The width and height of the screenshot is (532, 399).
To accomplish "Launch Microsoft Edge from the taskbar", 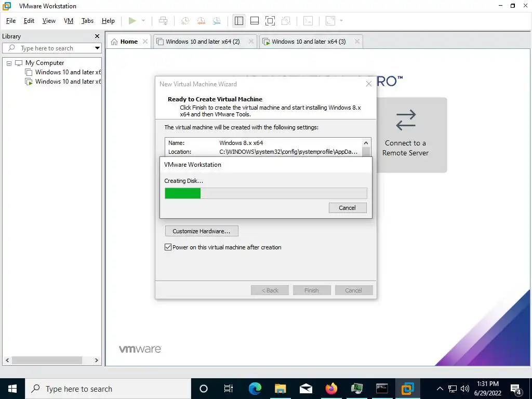I will coord(255,389).
